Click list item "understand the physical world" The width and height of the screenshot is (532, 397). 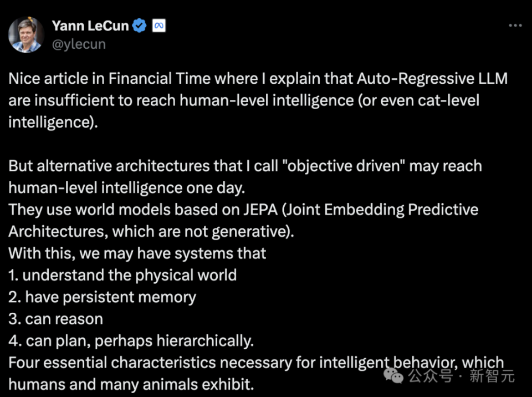pyautogui.click(x=129, y=276)
